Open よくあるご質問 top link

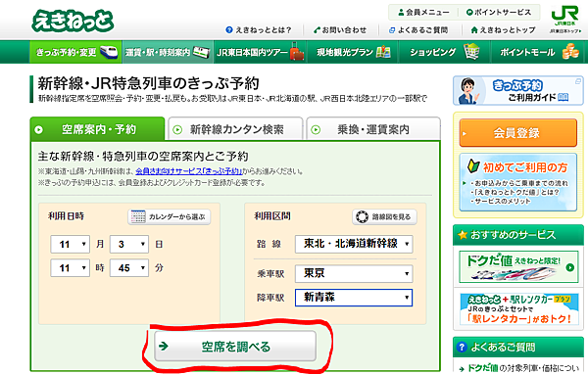click(418, 30)
